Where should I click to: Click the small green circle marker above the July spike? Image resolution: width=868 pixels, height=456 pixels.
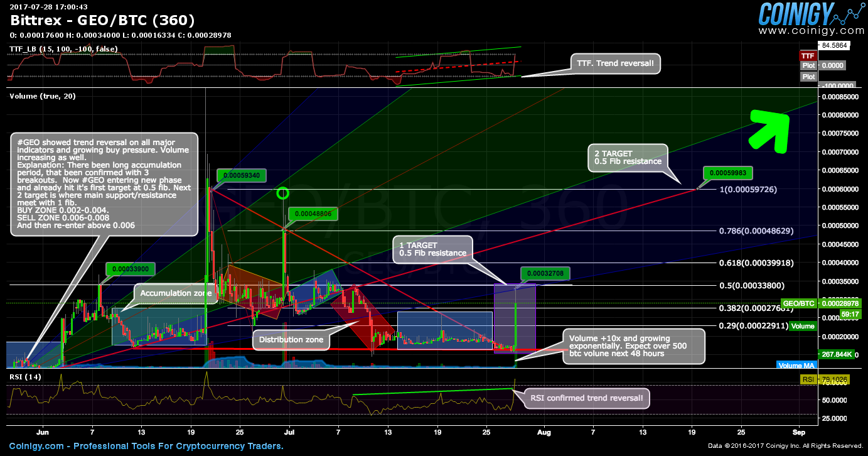coord(283,193)
